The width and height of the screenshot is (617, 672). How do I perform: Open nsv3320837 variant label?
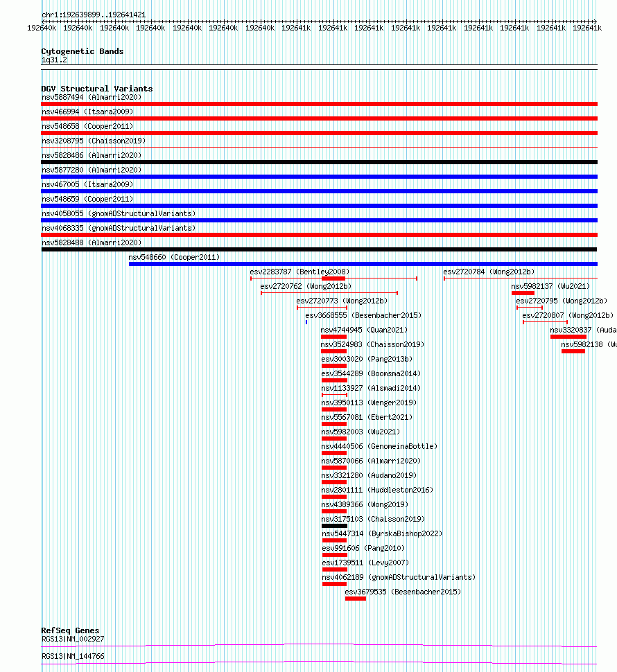(x=583, y=330)
